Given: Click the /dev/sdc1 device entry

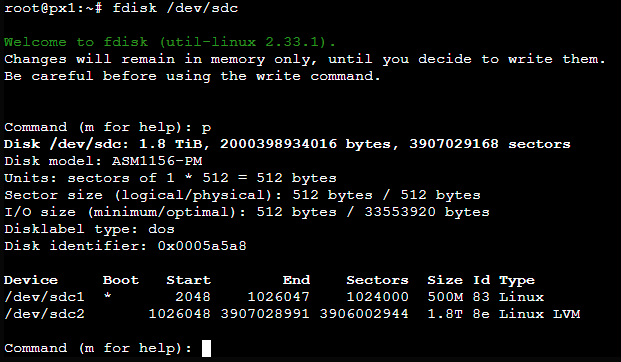Looking at the screenshot, I should click(44, 297).
